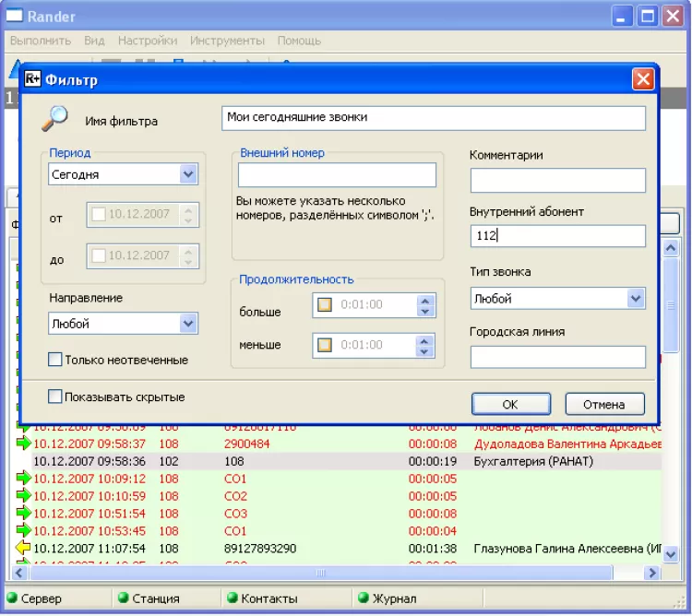The height and width of the screenshot is (616, 692).
Task: Confirm the filter with OK
Action: pos(511,404)
